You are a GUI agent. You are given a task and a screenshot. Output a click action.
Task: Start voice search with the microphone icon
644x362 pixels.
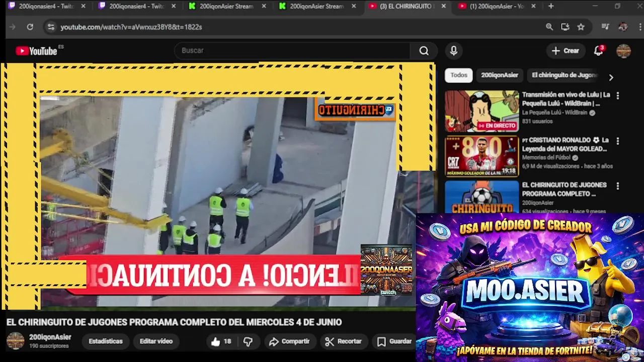(x=454, y=51)
